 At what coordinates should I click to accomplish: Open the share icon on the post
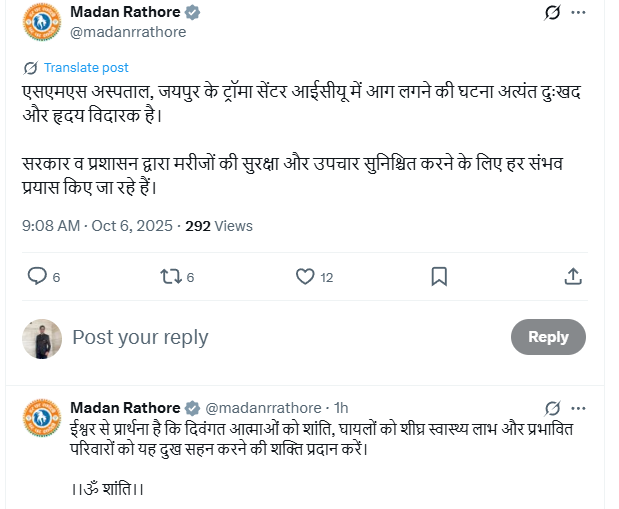tap(573, 276)
